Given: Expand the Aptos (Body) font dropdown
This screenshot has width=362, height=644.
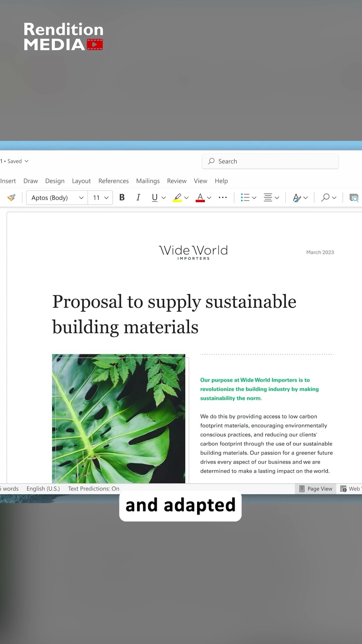Looking at the screenshot, I should 81,198.
